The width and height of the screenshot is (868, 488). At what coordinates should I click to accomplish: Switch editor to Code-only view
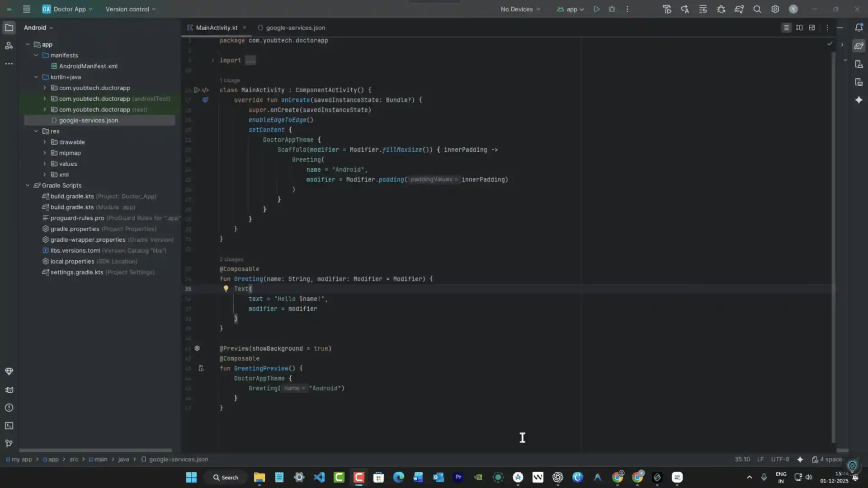pos(787,28)
